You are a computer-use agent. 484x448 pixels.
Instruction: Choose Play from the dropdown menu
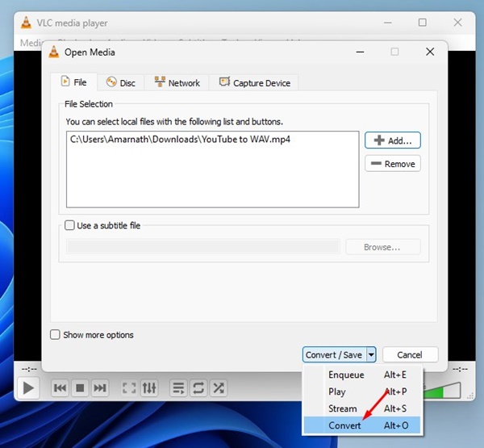click(362, 391)
